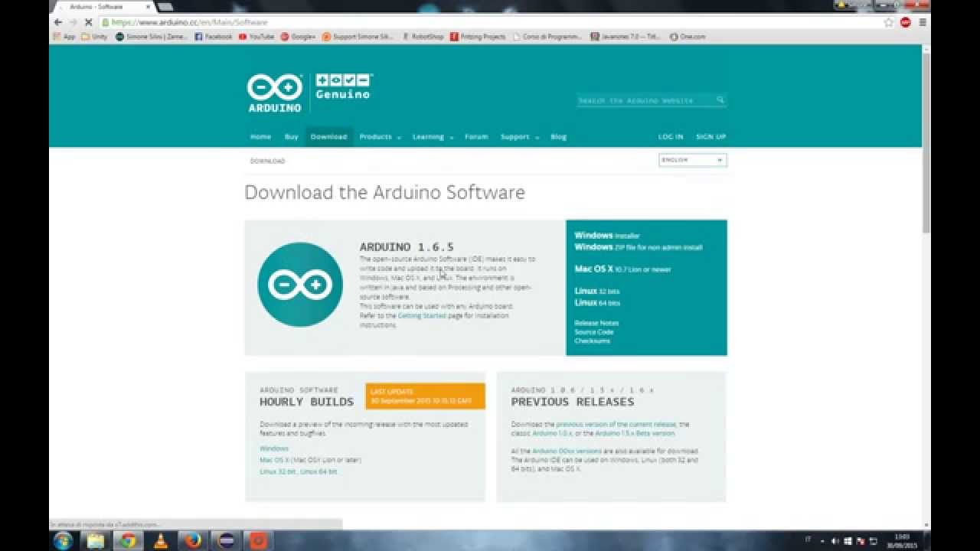This screenshot has height=551, width=980.
Task: Download Mac OS X hourly build
Action: click(x=275, y=460)
